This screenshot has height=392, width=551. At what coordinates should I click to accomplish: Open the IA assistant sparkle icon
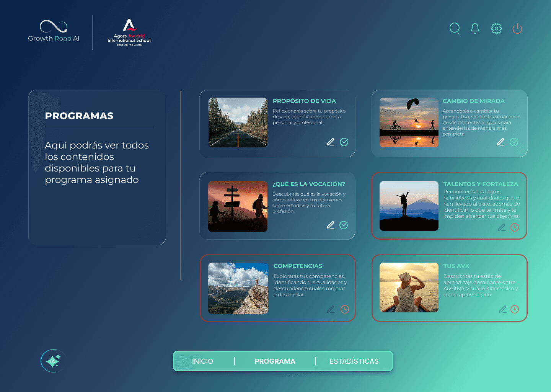pyautogui.click(x=53, y=361)
